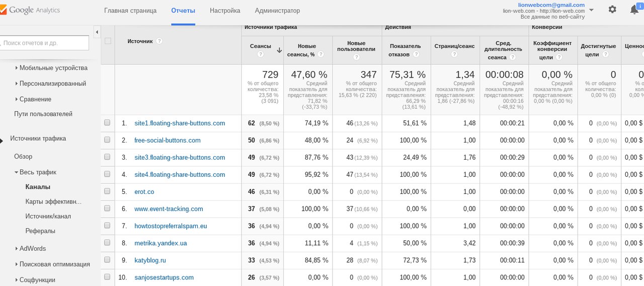Toggle the select-all checkbox in table header
The width and height of the screenshot is (644, 286).
point(108,41)
